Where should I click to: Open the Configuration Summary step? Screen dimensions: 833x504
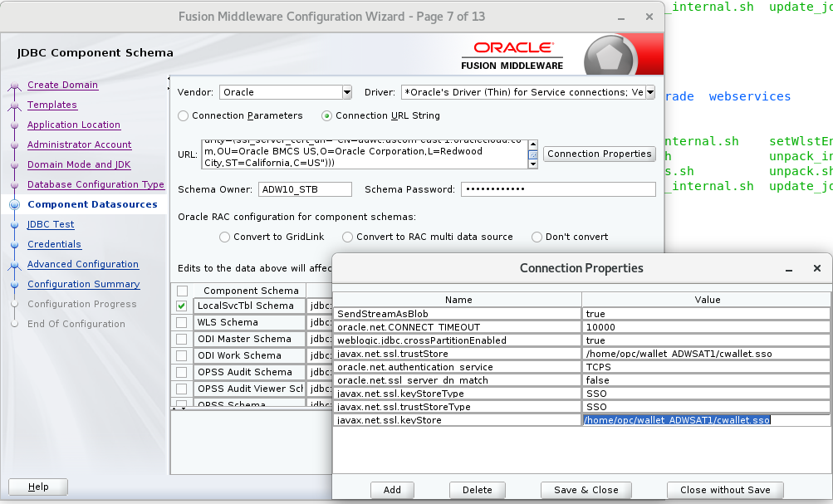click(84, 284)
